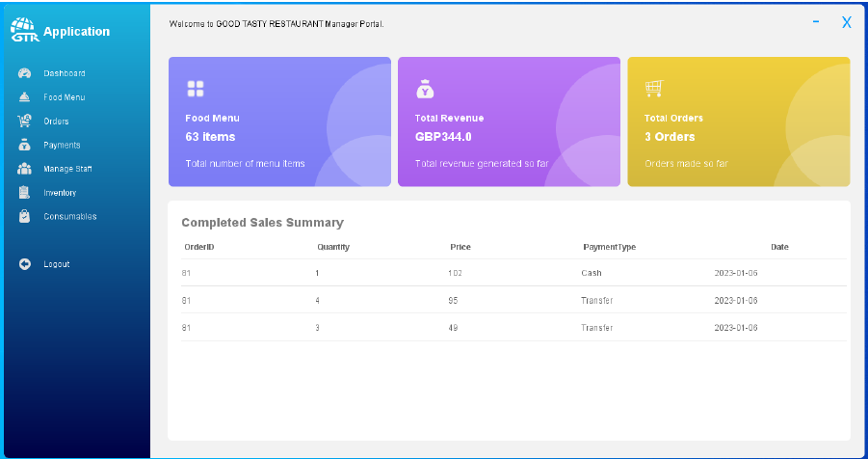The width and height of the screenshot is (868, 459).
Task: Open the Food Menu sidebar item
Action: click(x=65, y=97)
